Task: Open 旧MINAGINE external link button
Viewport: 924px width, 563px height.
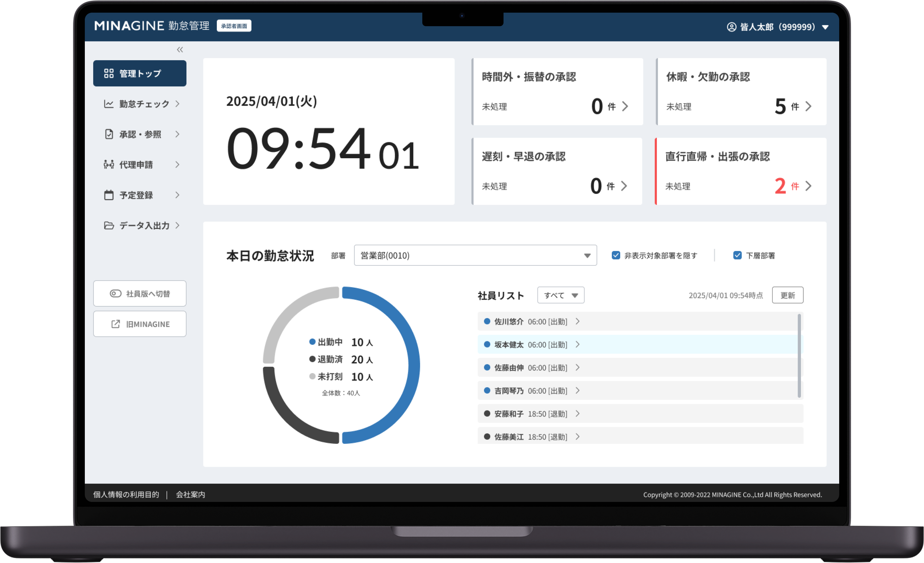Action: point(140,324)
